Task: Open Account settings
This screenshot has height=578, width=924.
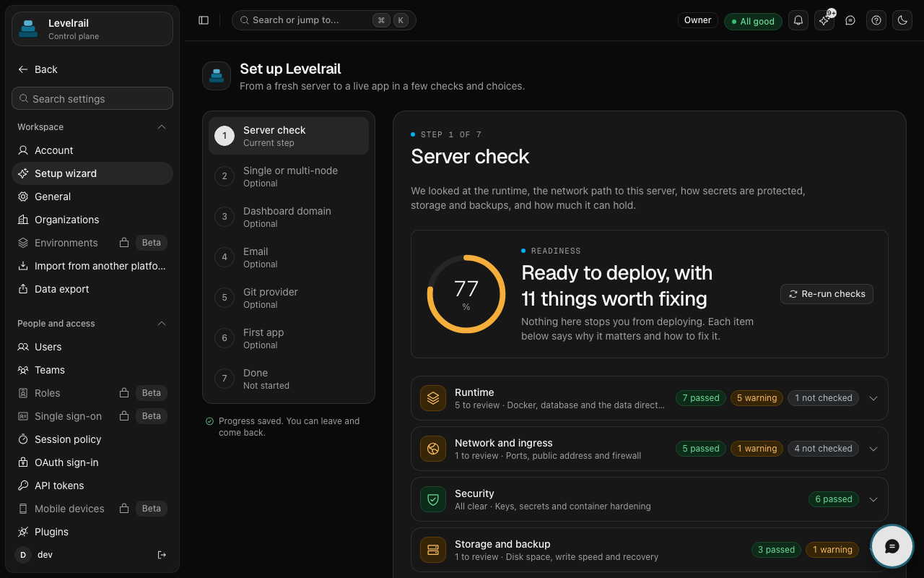Action: click(92, 150)
